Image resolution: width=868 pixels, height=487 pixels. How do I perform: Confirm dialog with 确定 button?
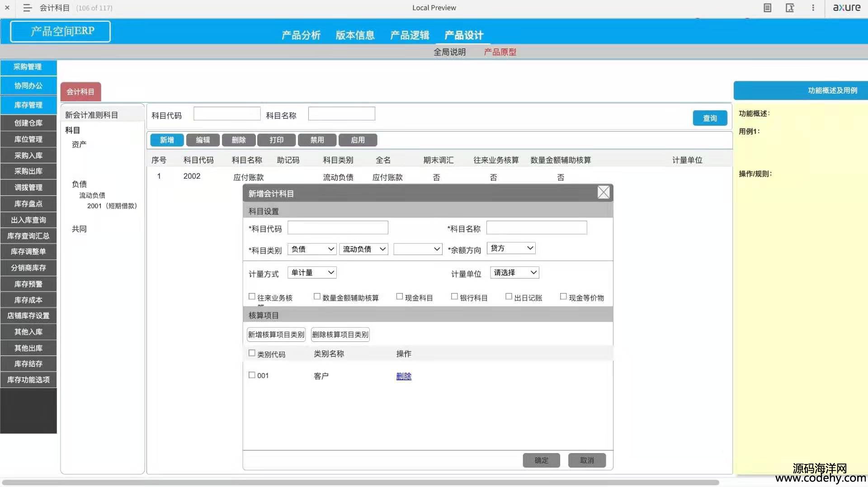coord(541,460)
